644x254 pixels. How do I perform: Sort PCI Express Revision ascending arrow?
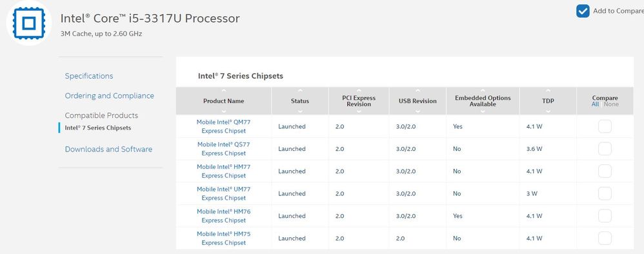pyautogui.click(x=359, y=90)
